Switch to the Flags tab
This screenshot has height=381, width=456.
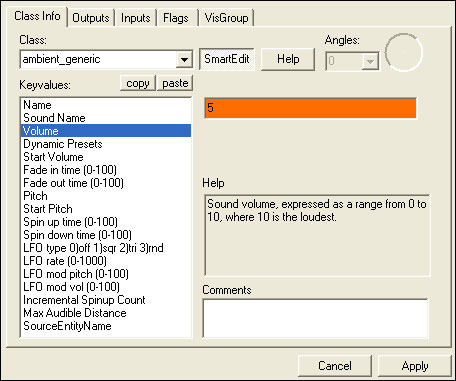pyautogui.click(x=176, y=18)
